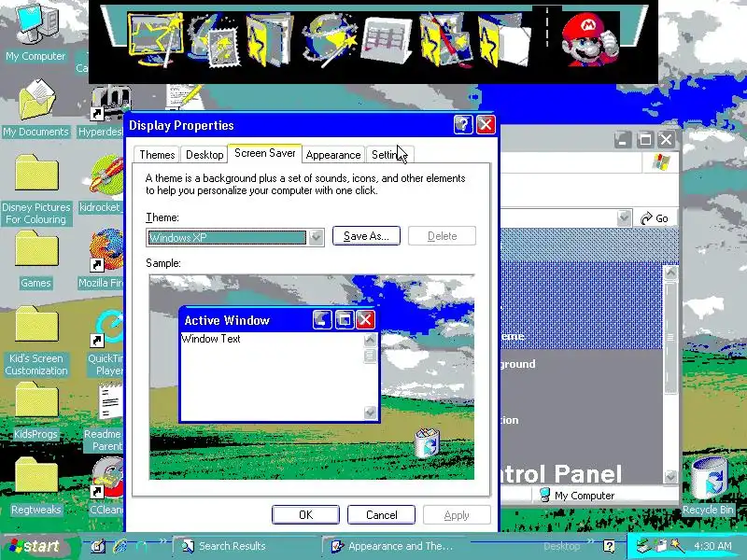
Task: Click first quick launch icon beside start
Action: click(98, 546)
